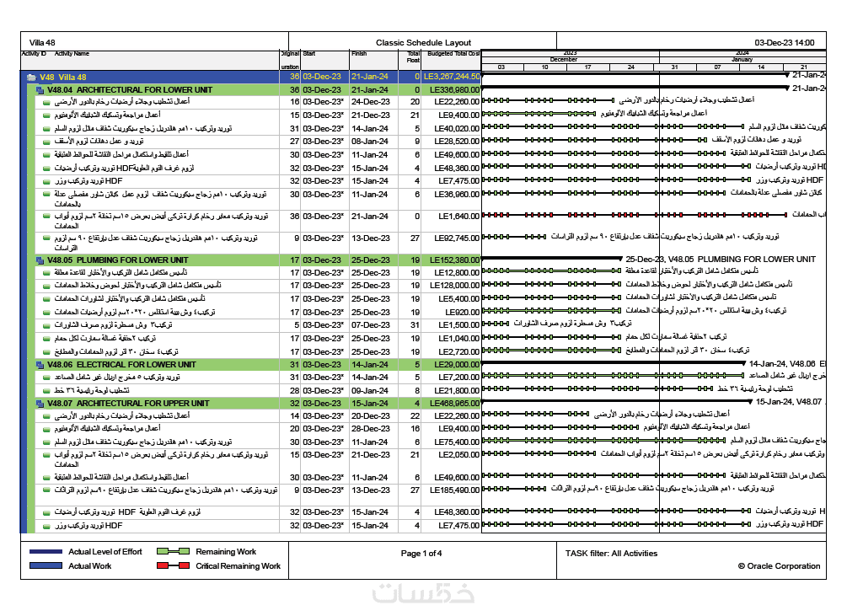Click the activity icon on the row costing LE128,000.00
The width and height of the screenshot is (847, 616).
(47, 286)
